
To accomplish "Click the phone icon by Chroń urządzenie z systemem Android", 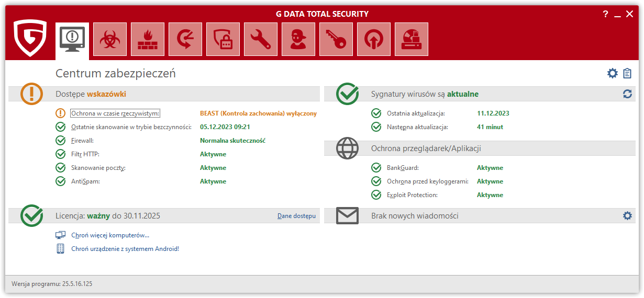I will [x=61, y=249].
